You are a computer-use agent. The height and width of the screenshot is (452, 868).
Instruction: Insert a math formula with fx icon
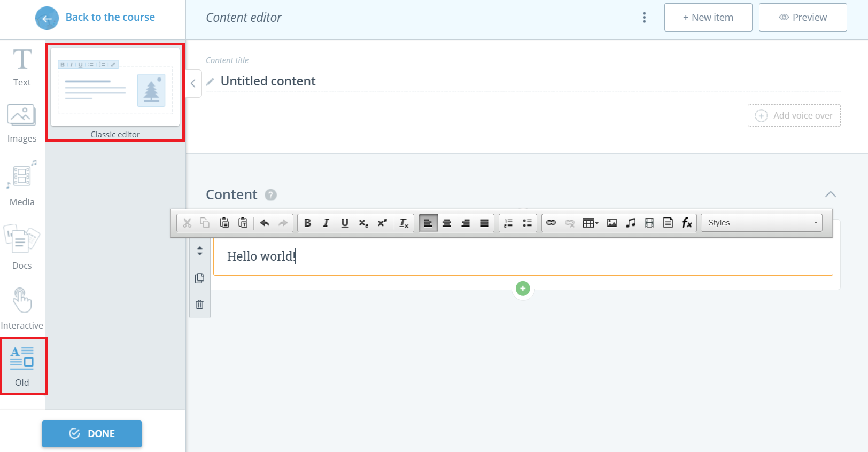coord(687,223)
